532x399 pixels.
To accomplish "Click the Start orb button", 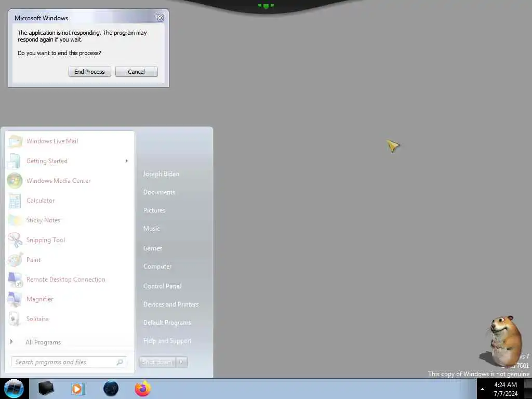I will pos(14,389).
